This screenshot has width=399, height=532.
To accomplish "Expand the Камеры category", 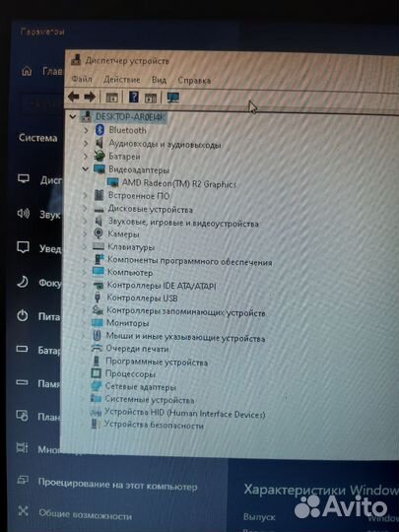I will 85,233.
